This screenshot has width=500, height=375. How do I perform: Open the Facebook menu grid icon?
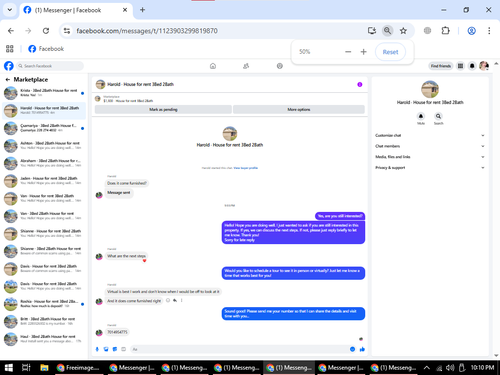460,66
